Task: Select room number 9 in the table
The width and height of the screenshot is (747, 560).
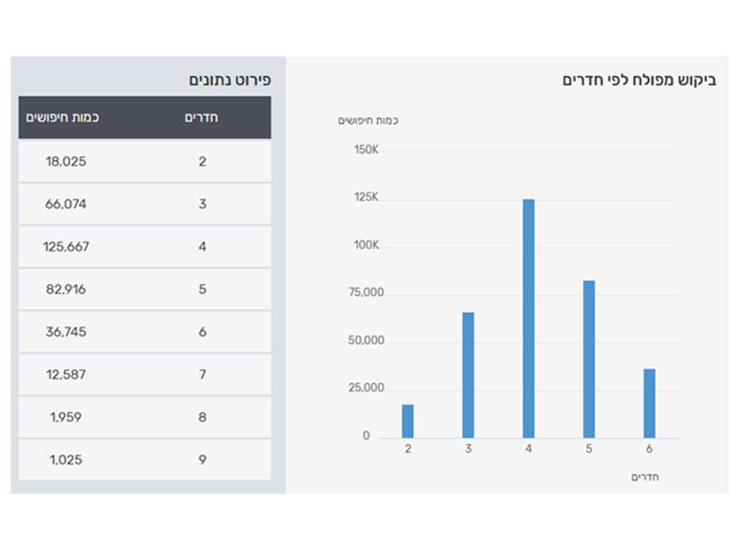Action: (x=202, y=460)
